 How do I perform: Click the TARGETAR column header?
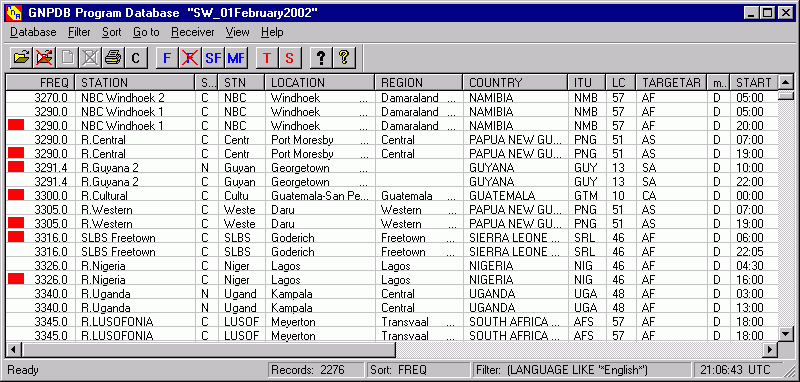point(671,82)
